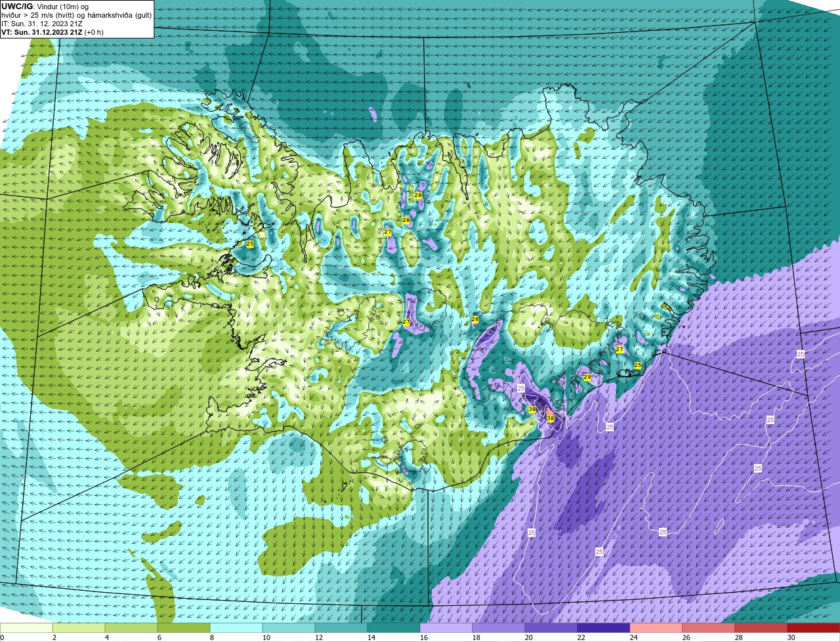
Task: Click the 10–12 m/s legend swatch
Action: [x=289, y=628]
